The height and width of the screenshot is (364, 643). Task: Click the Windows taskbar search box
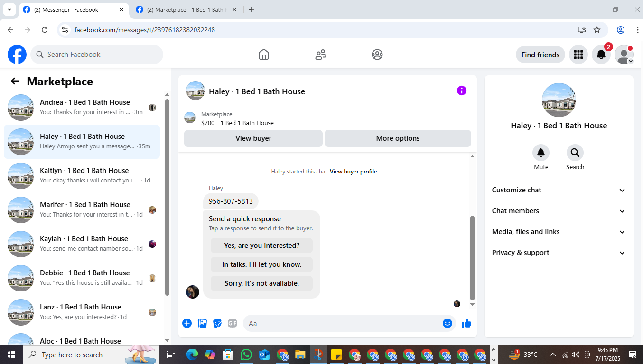coord(90,355)
